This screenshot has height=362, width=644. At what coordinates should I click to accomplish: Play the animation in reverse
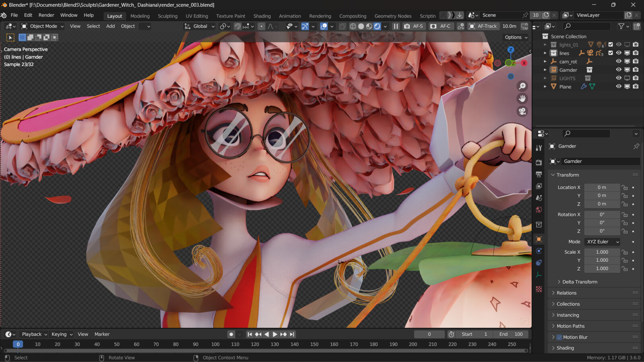(266, 334)
